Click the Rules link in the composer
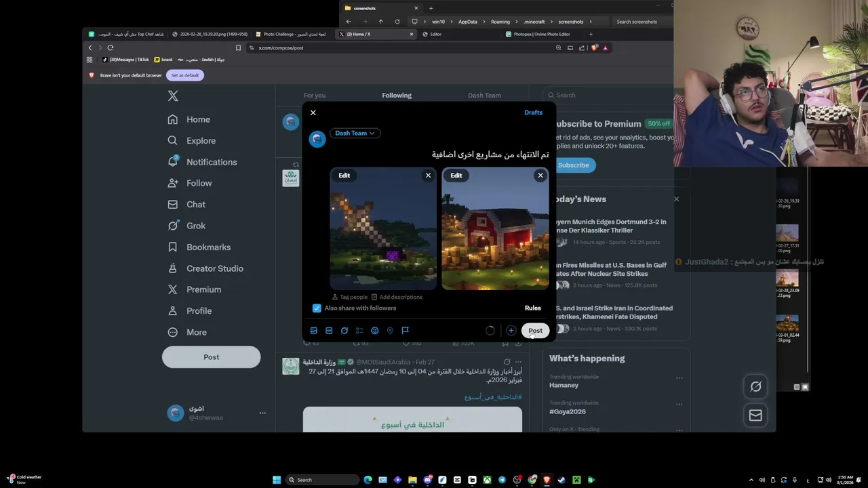 coord(532,308)
